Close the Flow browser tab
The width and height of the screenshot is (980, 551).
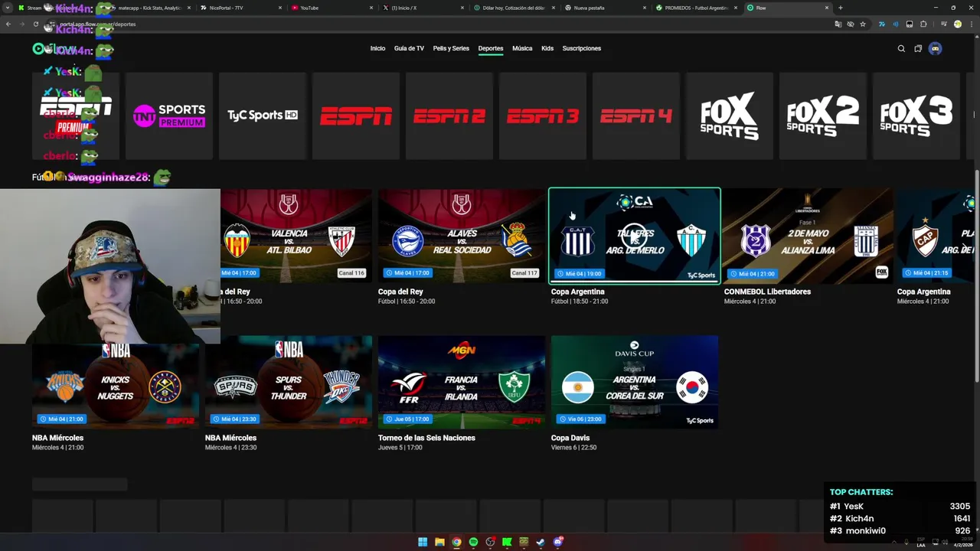pyautogui.click(x=827, y=8)
